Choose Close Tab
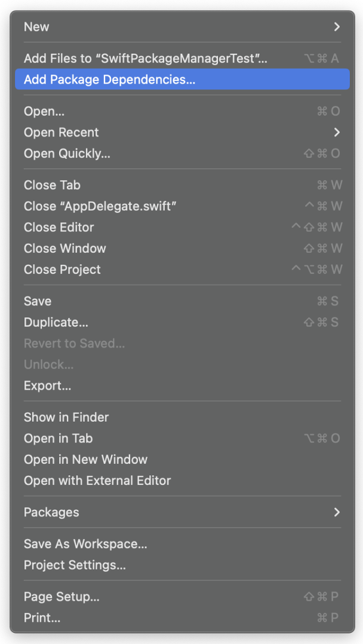 (182, 185)
